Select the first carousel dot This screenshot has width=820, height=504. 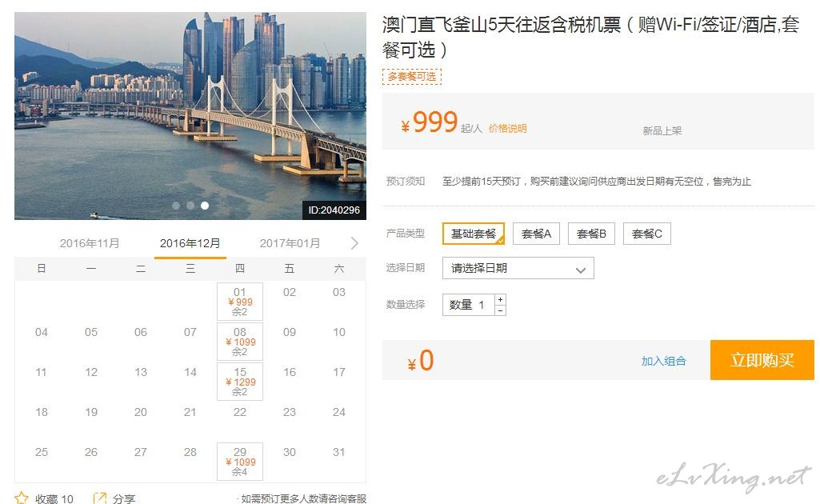(x=176, y=206)
